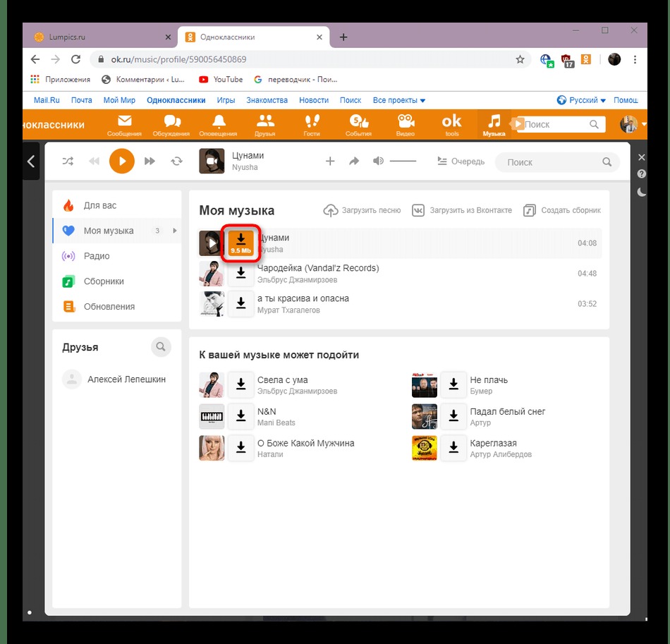Open the Видео video icon
Viewport: 670px width, 644px height.
(406, 126)
